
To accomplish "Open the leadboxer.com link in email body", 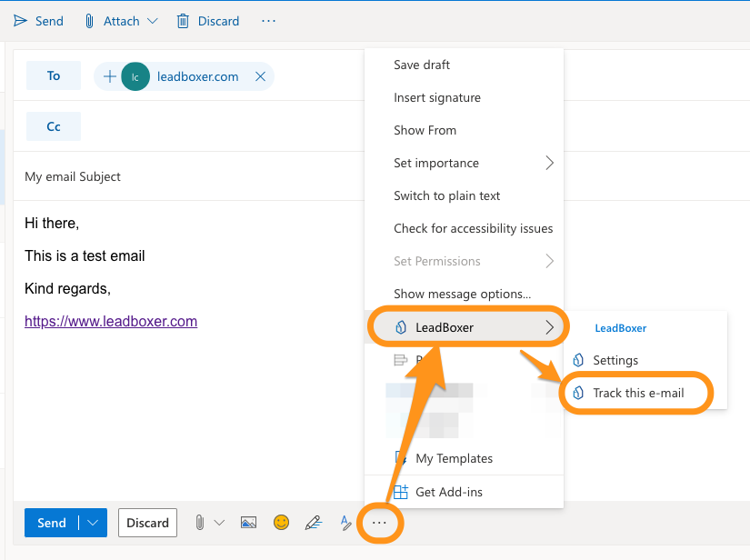I will (111, 322).
